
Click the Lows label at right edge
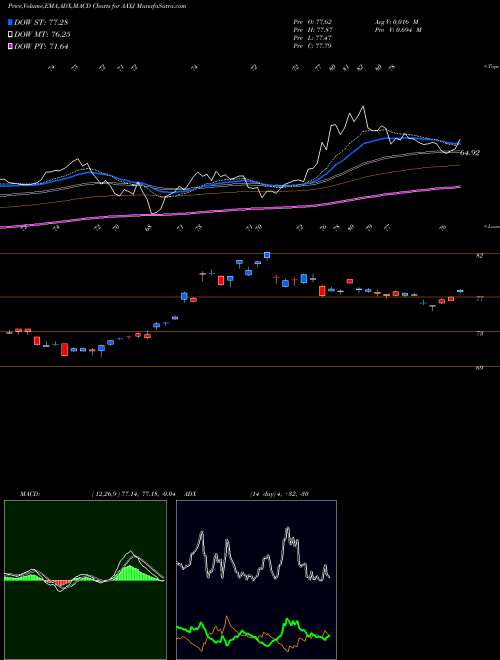click(491, 227)
